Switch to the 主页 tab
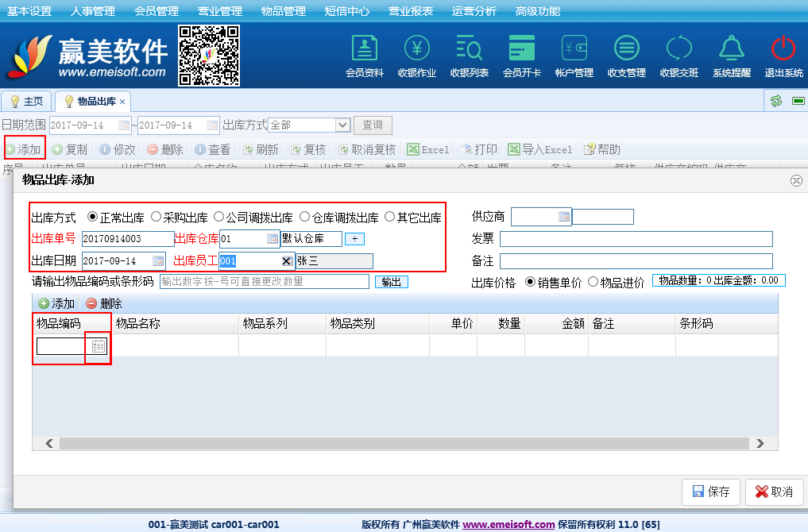808x532 pixels. (27, 102)
